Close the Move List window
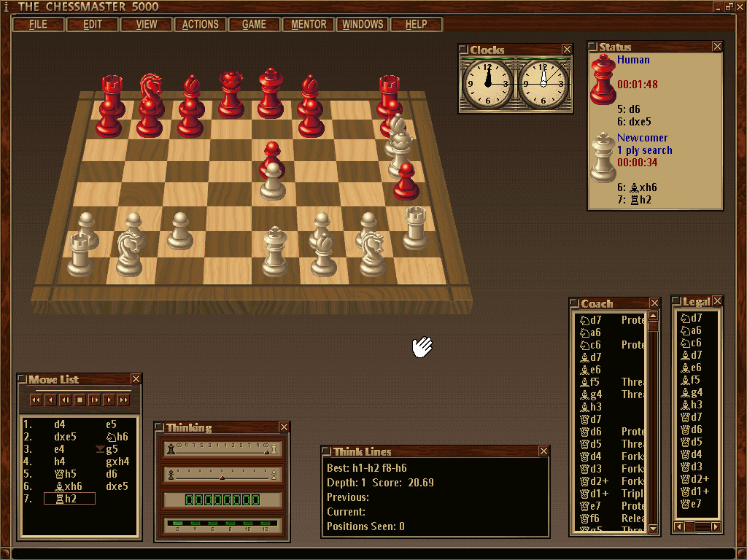The width and height of the screenshot is (747, 560). (136, 379)
